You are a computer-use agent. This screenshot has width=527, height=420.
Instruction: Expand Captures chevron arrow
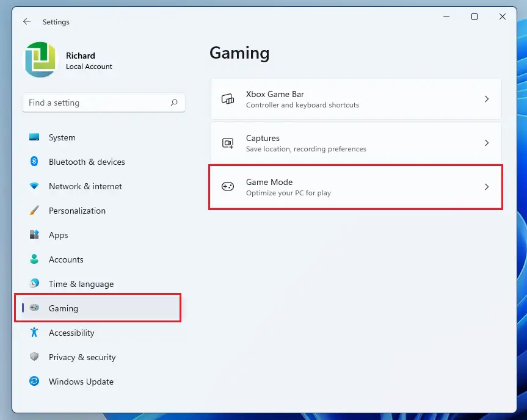(486, 143)
